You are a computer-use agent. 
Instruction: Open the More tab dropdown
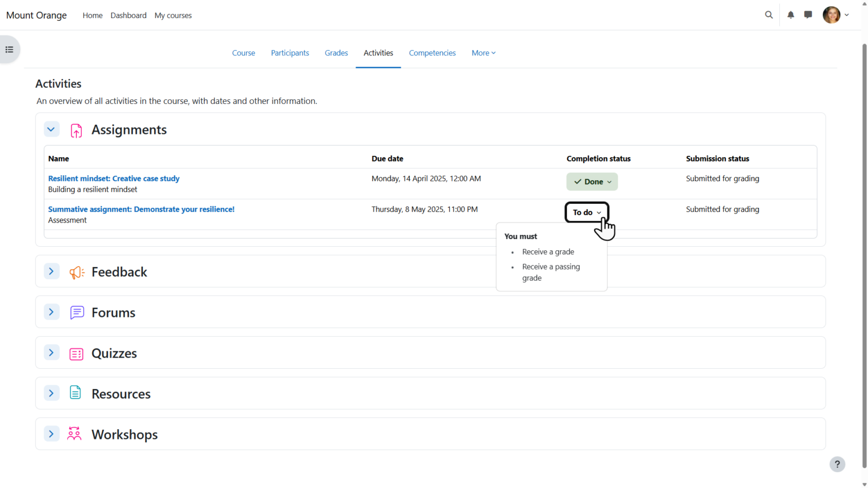pyautogui.click(x=483, y=53)
